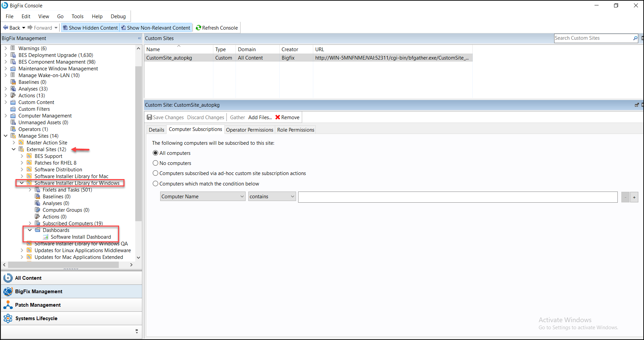This screenshot has width=644, height=340.
Task: Click the Refresh Console icon
Action: pos(199,28)
